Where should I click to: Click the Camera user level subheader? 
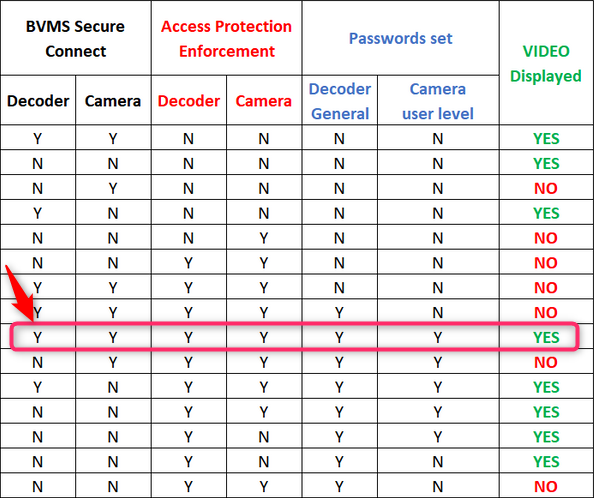coord(438,101)
